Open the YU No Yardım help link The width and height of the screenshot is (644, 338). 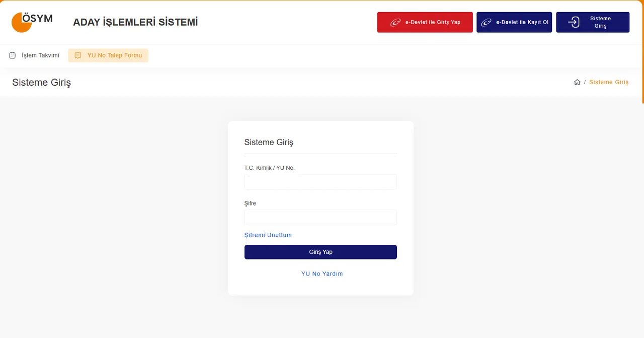pyautogui.click(x=321, y=274)
